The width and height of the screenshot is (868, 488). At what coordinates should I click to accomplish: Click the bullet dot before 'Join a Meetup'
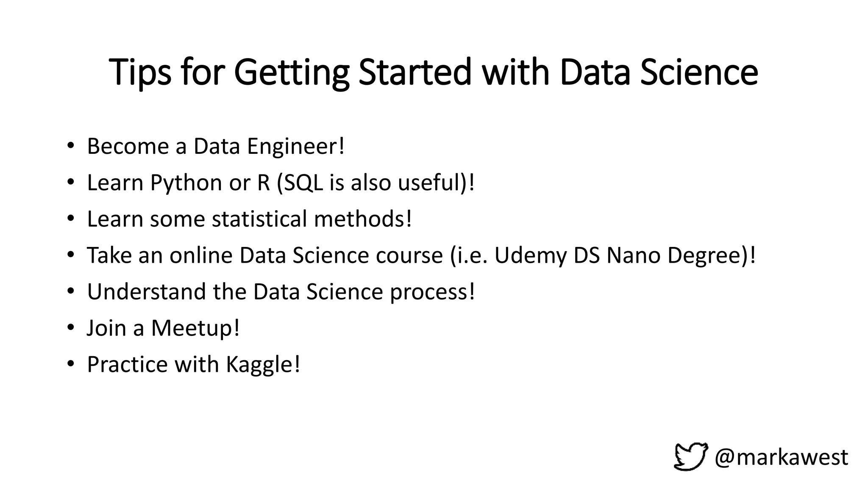(x=70, y=328)
